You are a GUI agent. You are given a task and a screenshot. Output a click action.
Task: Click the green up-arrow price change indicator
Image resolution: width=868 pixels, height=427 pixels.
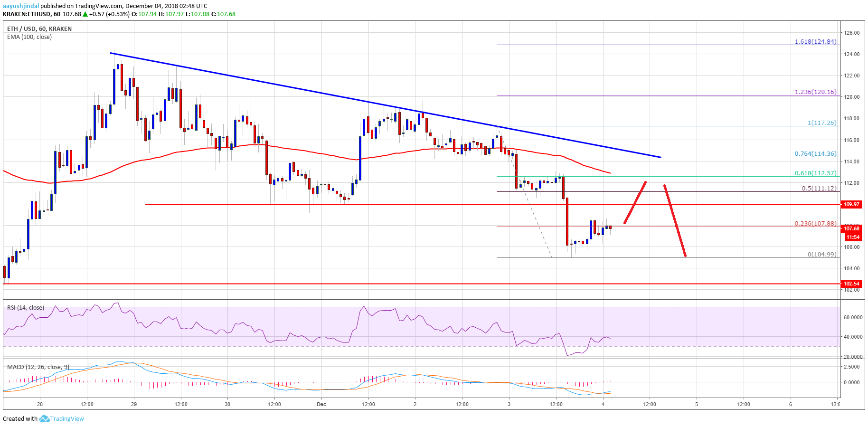click(85, 14)
